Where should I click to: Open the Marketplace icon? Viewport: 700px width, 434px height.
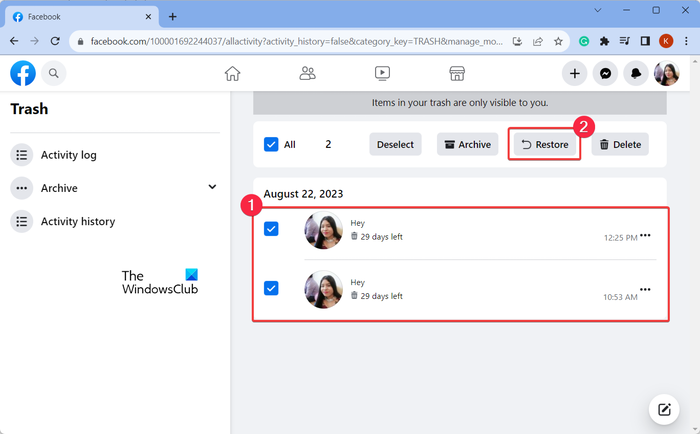coord(457,73)
